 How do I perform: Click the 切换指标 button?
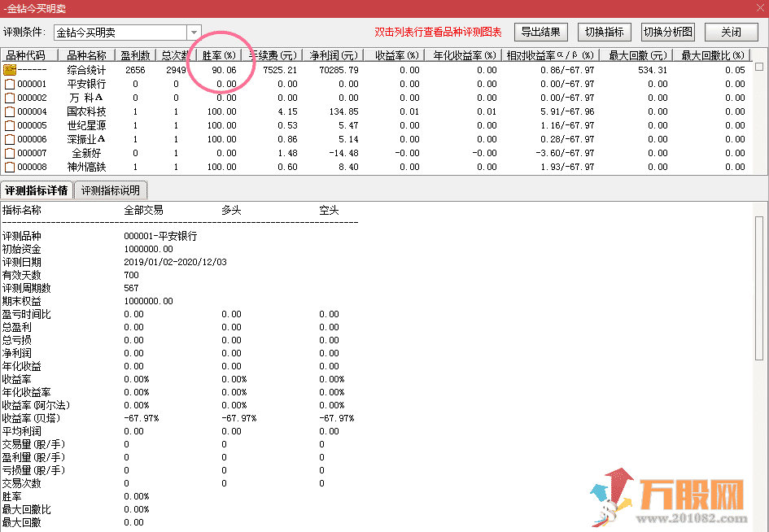(x=604, y=33)
